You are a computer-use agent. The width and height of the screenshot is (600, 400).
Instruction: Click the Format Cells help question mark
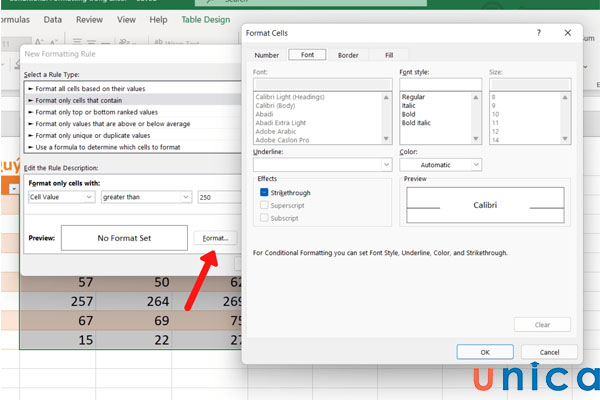coord(538,33)
